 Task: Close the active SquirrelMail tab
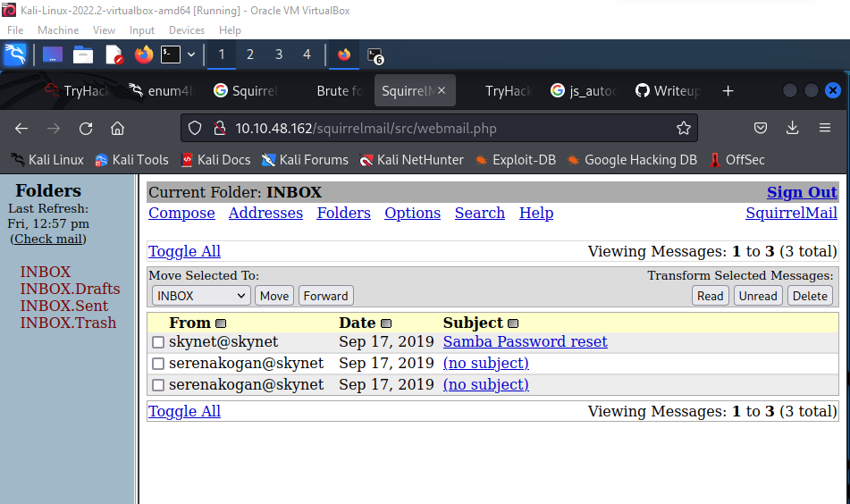[x=442, y=90]
